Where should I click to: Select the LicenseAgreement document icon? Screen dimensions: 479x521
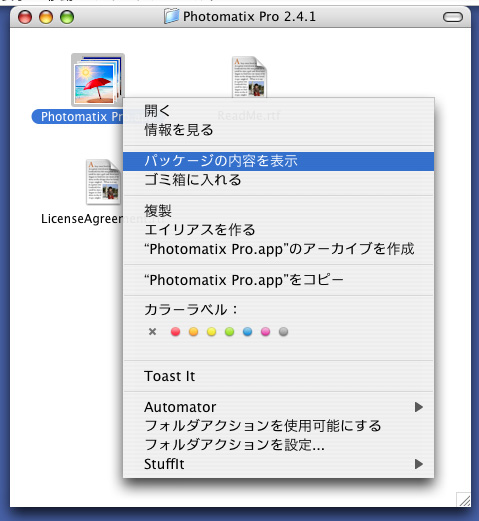pyautogui.click(x=103, y=182)
